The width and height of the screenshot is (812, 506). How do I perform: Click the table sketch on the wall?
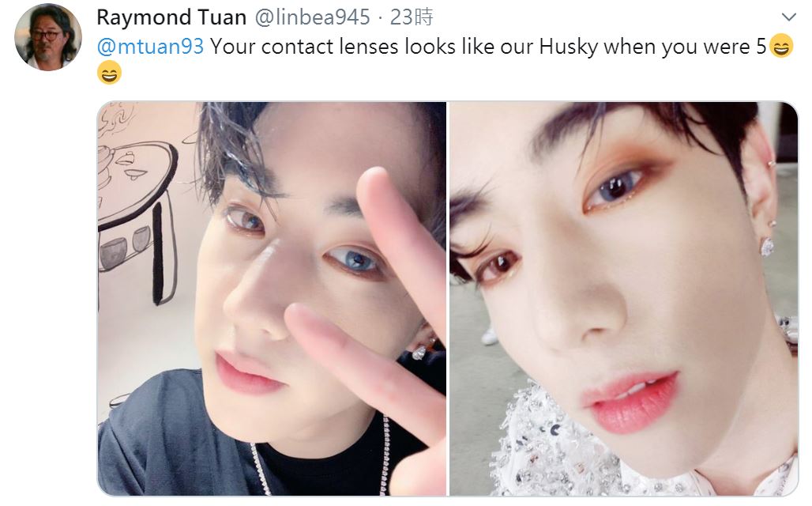click(137, 217)
